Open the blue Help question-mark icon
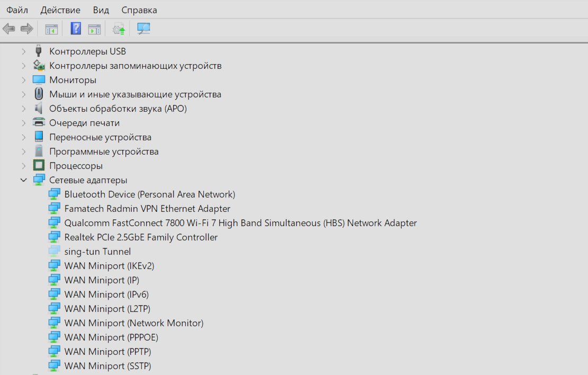 [x=76, y=29]
